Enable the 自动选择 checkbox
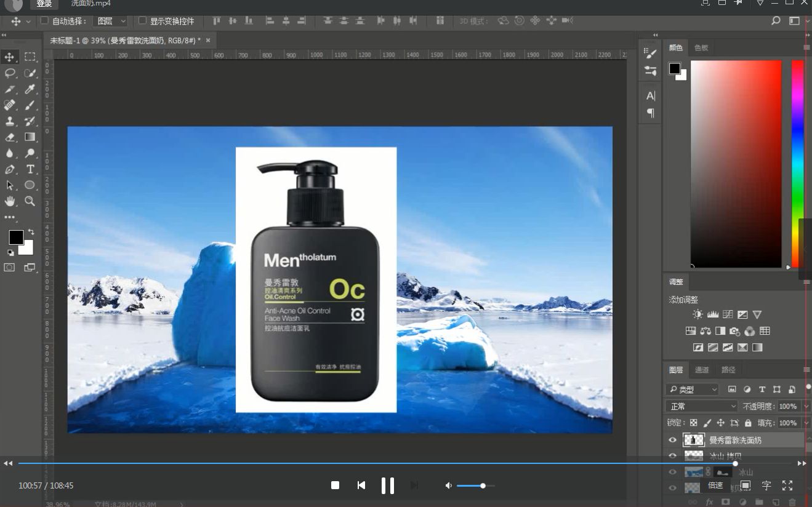The width and height of the screenshot is (812, 507). click(x=44, y=20)
